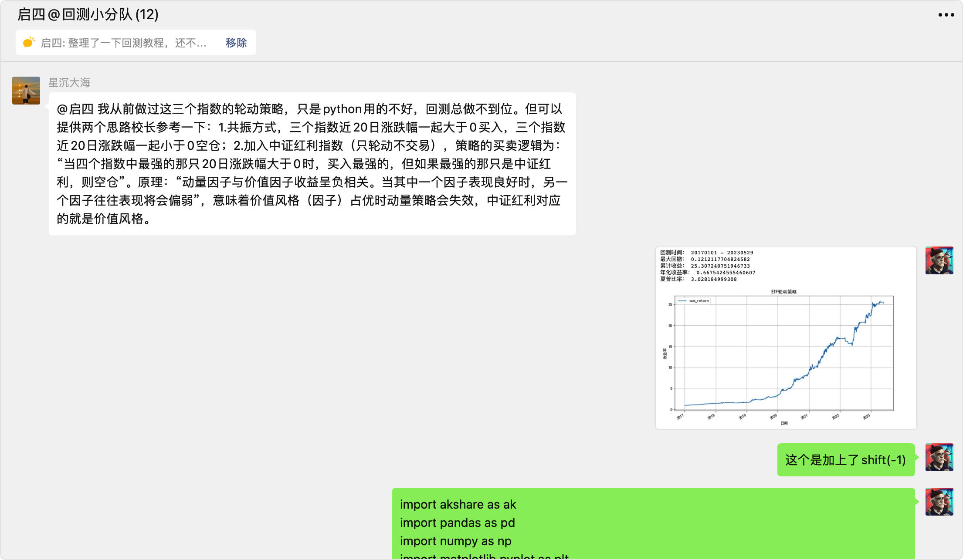The width and height of the screenshot is (963, 560).
Task: Click the 'import pandas as pd' line
Action: point(457,523)
